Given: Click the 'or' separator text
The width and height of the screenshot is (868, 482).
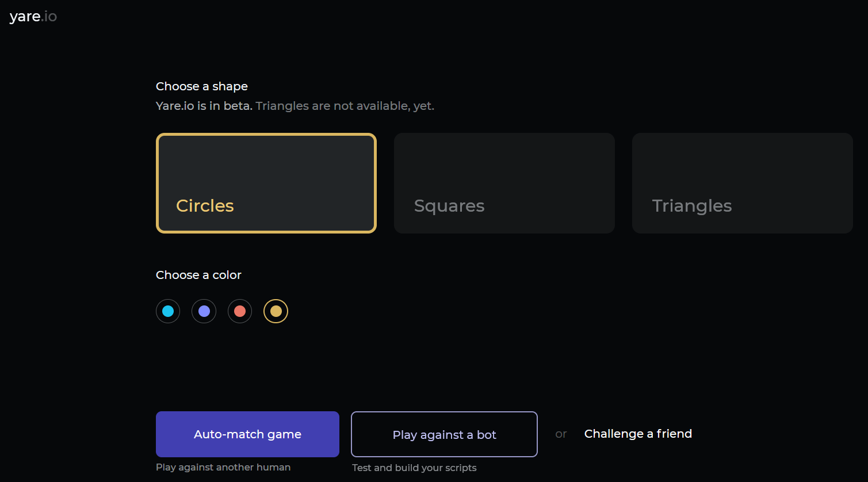Looking at the screenshot, I should coord(561,434).
